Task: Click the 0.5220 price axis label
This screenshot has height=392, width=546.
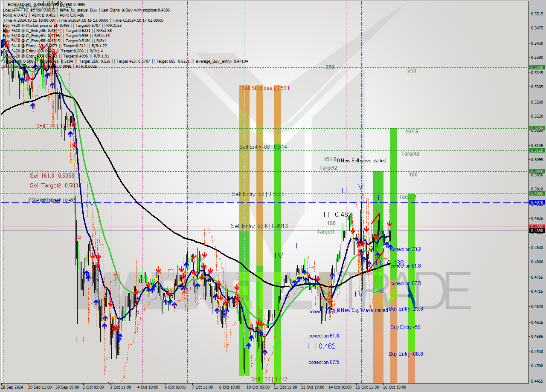Action: coord(536,116)
